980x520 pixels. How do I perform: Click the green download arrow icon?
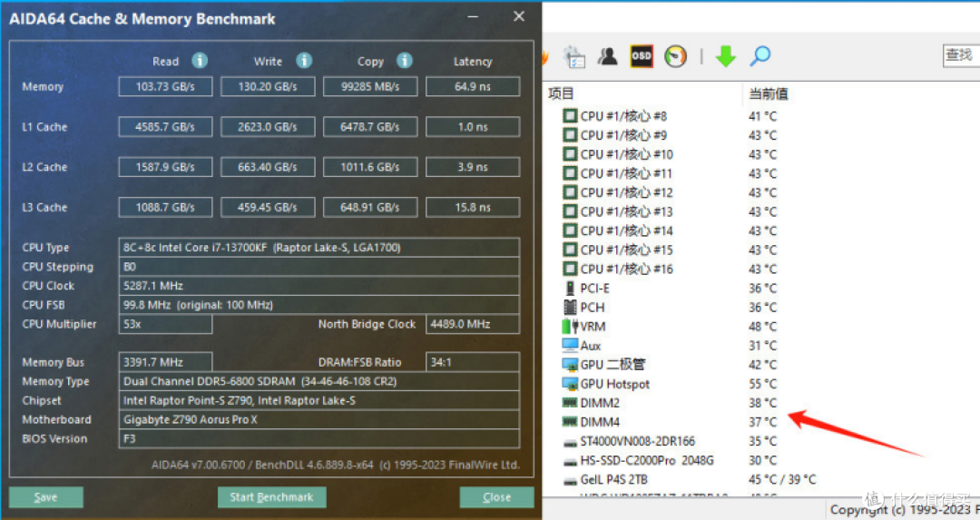pos(726,56)
